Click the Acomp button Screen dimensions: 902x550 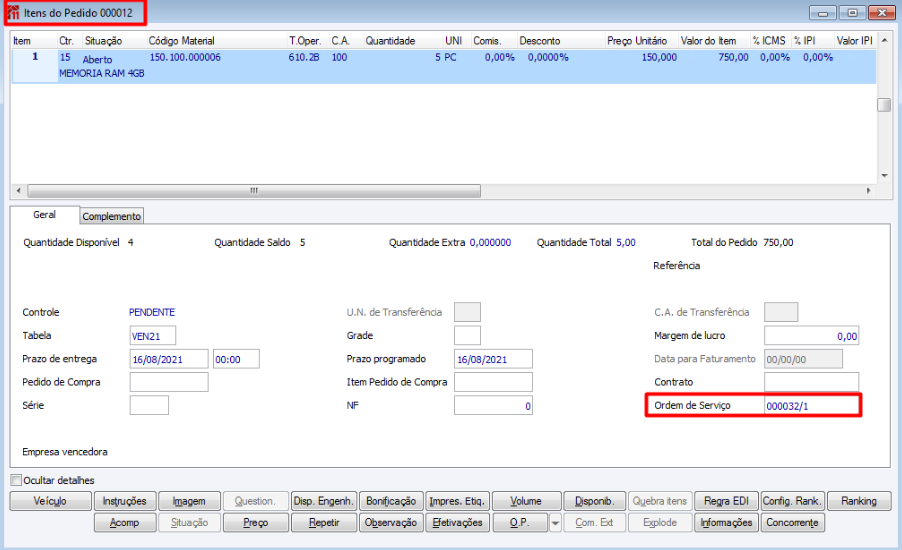[x=125, y=523]
